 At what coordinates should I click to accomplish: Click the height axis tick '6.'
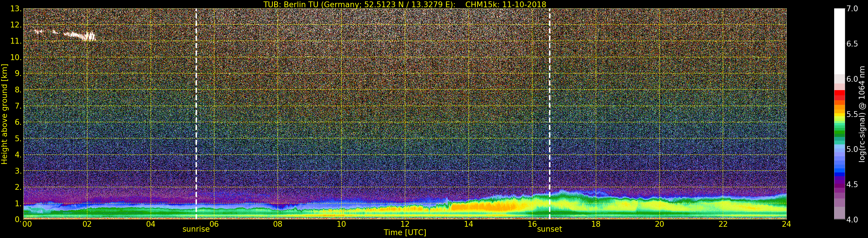[x=18, y=122]
